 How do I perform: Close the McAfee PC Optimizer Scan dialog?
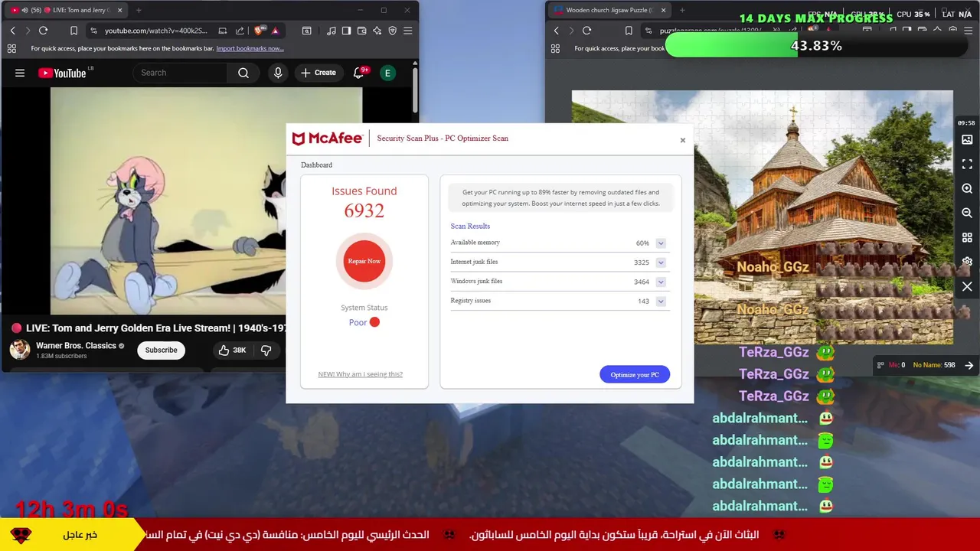(x=682, y=140)
